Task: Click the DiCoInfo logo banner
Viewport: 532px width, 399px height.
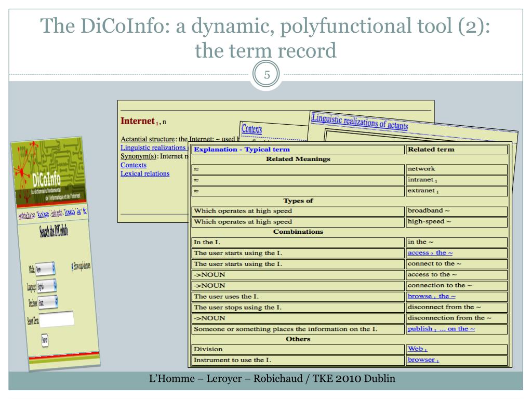Action: [x=49, y=173]
